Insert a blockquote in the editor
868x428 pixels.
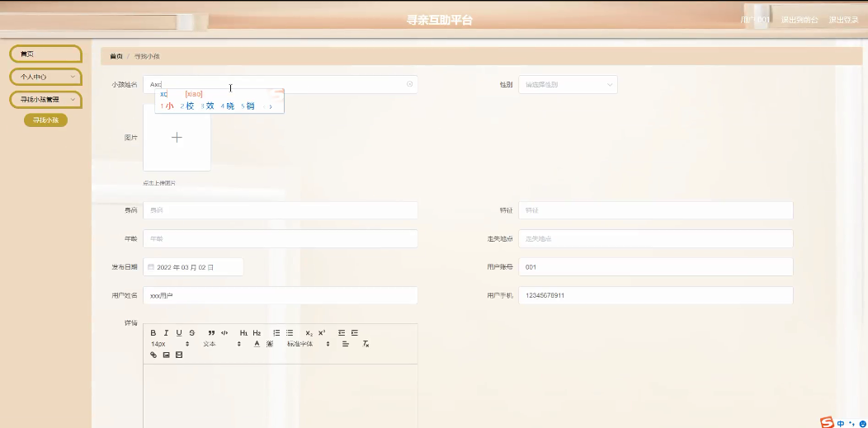[211, 333]
